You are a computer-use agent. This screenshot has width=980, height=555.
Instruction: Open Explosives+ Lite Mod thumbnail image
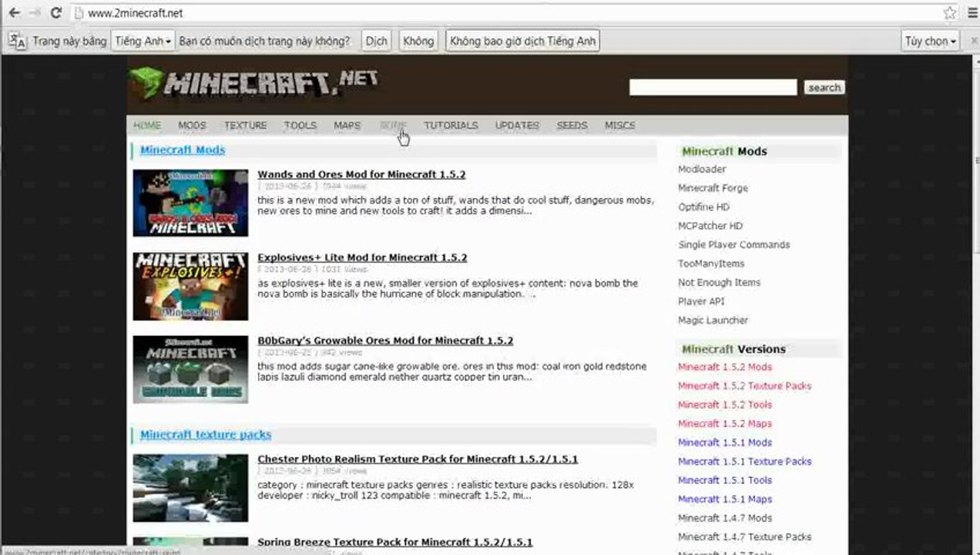190,286
